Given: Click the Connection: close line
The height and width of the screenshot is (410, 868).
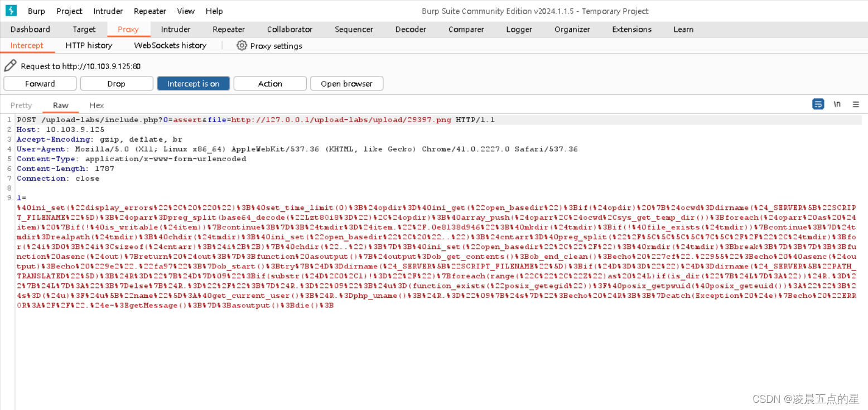Looking at the screenshot, I should [x=58, y=179].
